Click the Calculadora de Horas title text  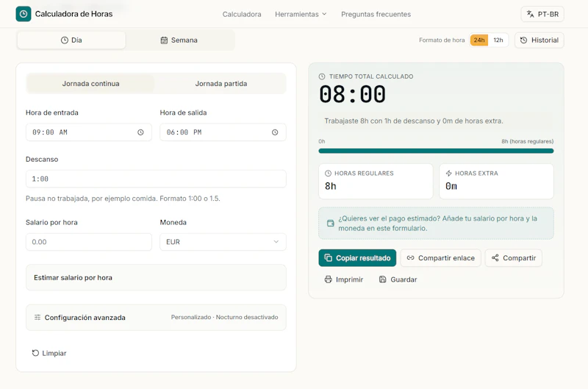[x=74, y=14]
